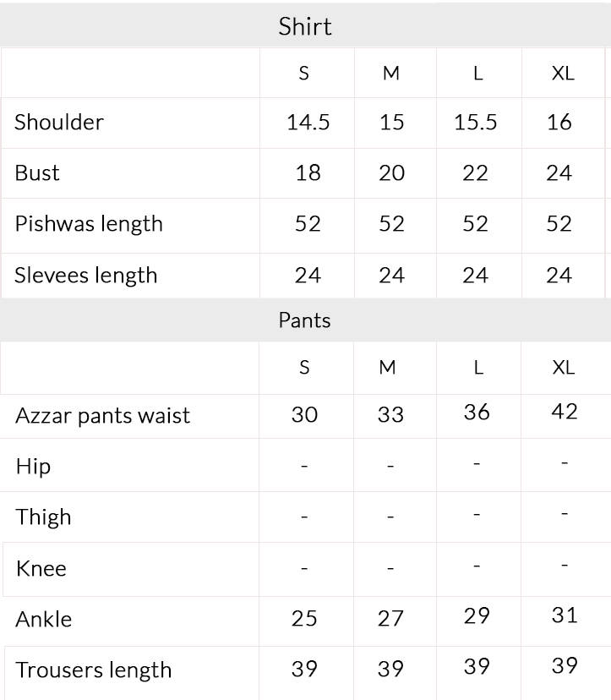Click the Knee row label
Viewport: 611px width, 700px height.
coord(41,568)
